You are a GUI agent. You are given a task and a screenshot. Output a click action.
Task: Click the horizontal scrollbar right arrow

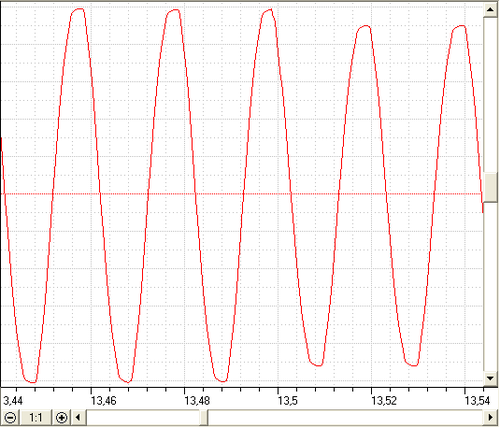pos(490,417)
